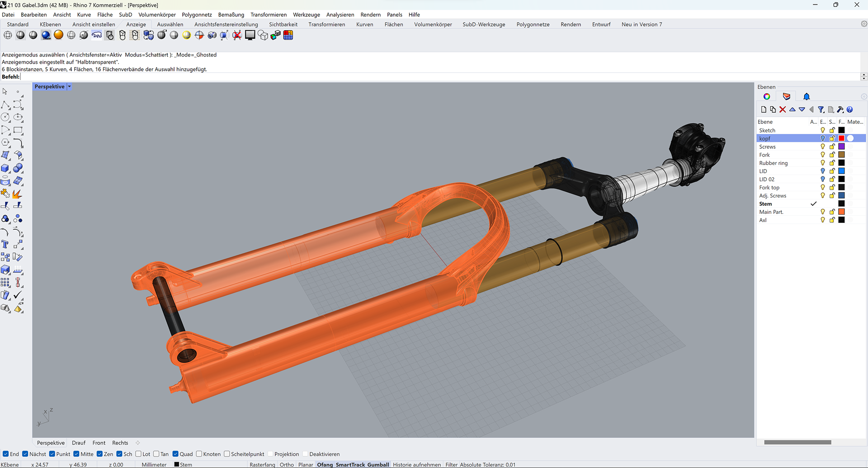Image resolution: width=868 pixels, height=468 pixels.
Task: Change the orange swatch of Main Part. layer
Action: (841, 212)
